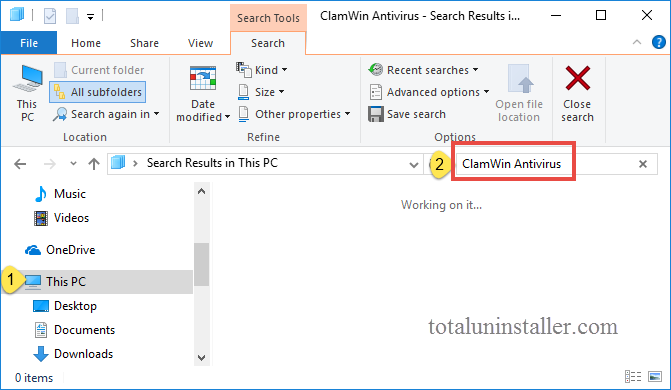Image resolution: width=671 pixels, height=390 pixels.
Task: Open Documents in the navigation pane
Action: coord(74,330)
